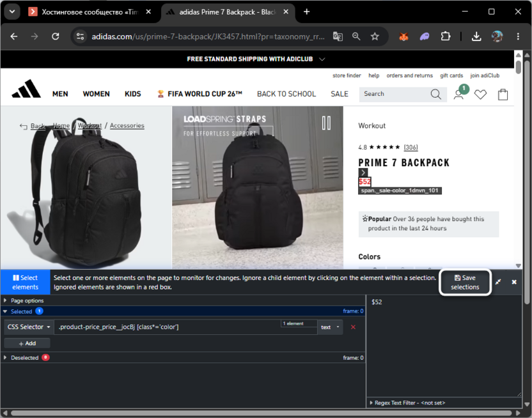Open tab search dropdown arrow
The height and width of the screenshot is (418, 532).
(x=12, y=12)
